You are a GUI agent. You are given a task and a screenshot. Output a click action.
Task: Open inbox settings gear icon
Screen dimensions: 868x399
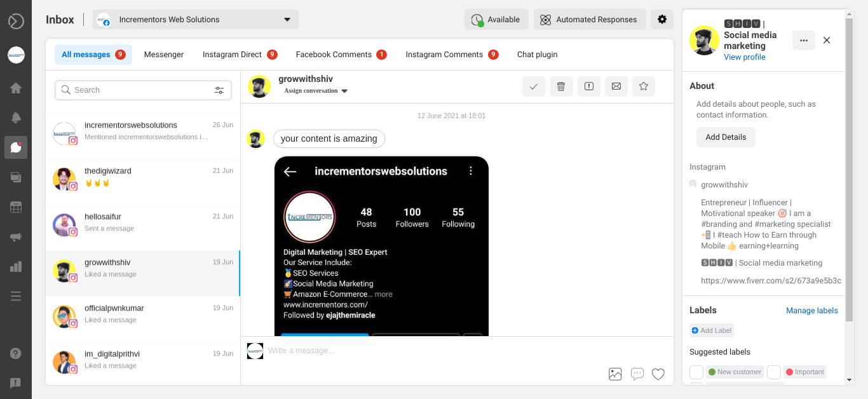point(662,19)
